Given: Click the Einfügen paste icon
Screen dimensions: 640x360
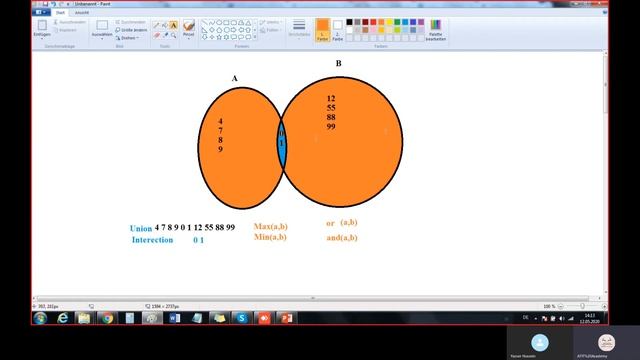Looking at the screenshot, I should click(42, 25).
